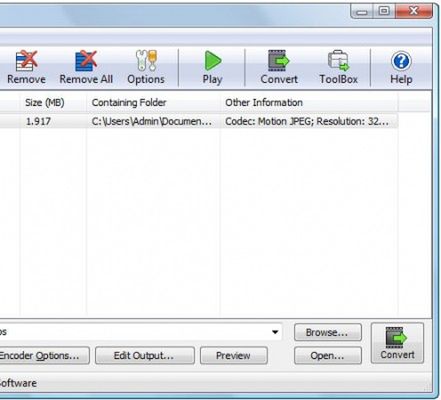Viewport: 441px width, 400px height.
Task: Open the Edit Output... dialog
Action: (144, 356)
